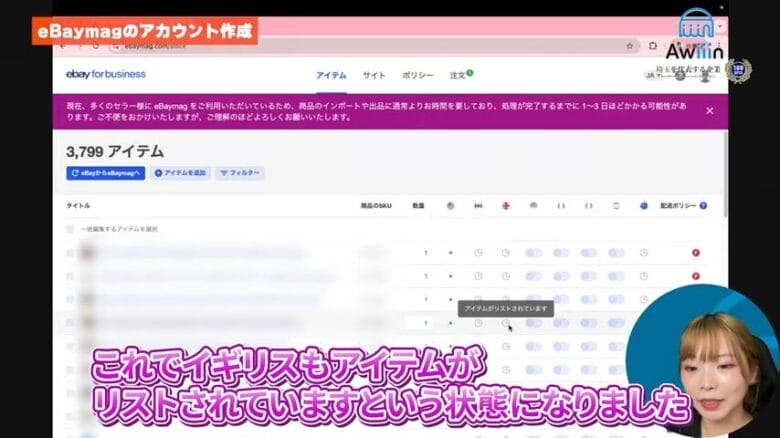The image size is (780, 438).
Task: Expand the フィルター filter options
Action: tap(239, 173)
